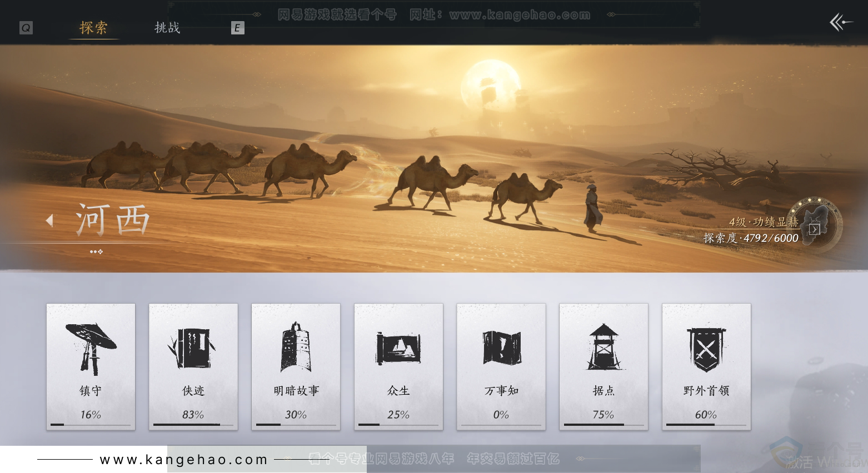This screenshot has height=473, width=868.
Task: Click the 4级·功绩显赫 rank label
Action: point(764,222)
